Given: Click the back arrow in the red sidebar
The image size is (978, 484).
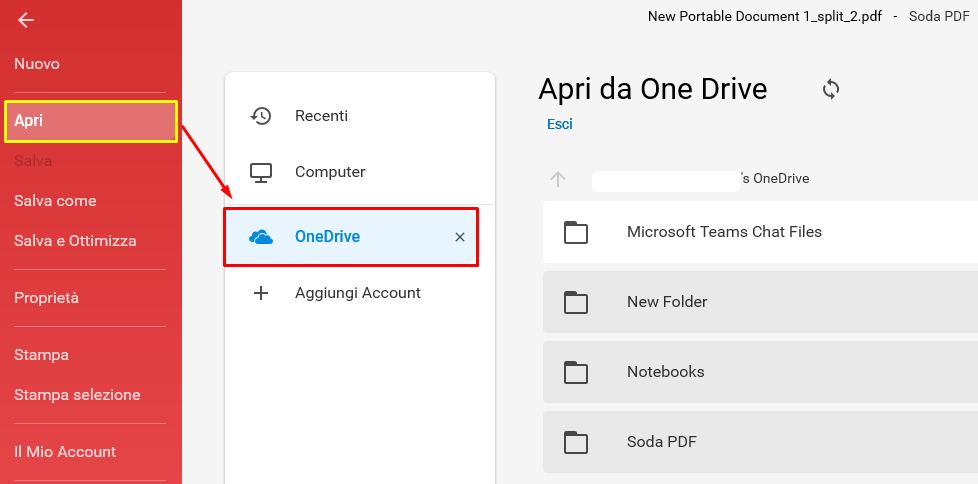Looking at the screenshot, I should click(x=26, y=21).
